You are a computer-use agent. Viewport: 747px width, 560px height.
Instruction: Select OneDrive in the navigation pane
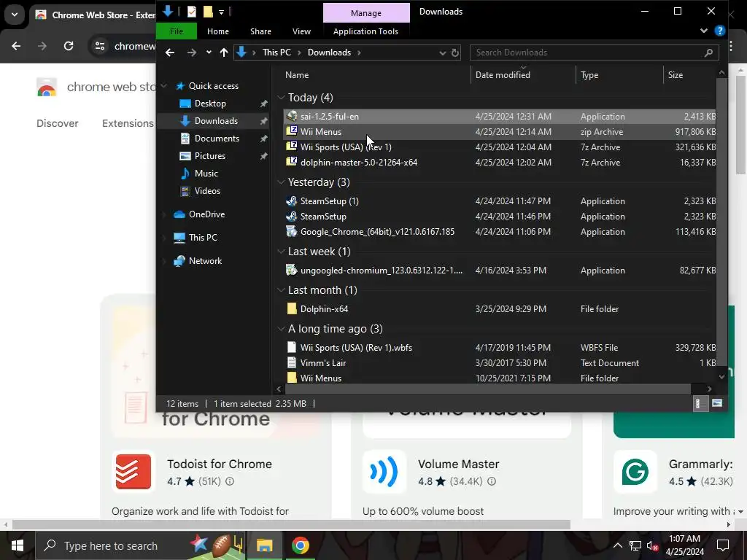point(206,214)
